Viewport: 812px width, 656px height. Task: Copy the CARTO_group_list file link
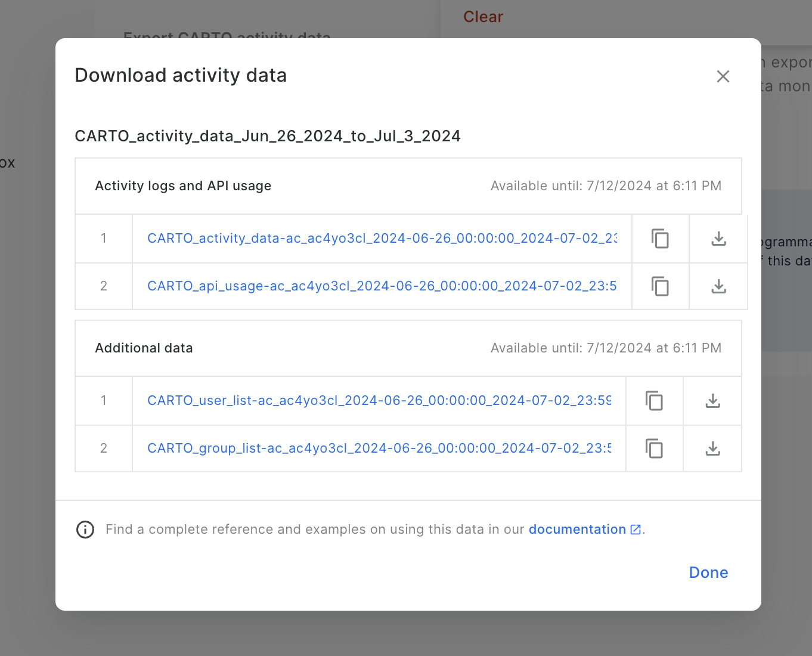pos(654,448)
